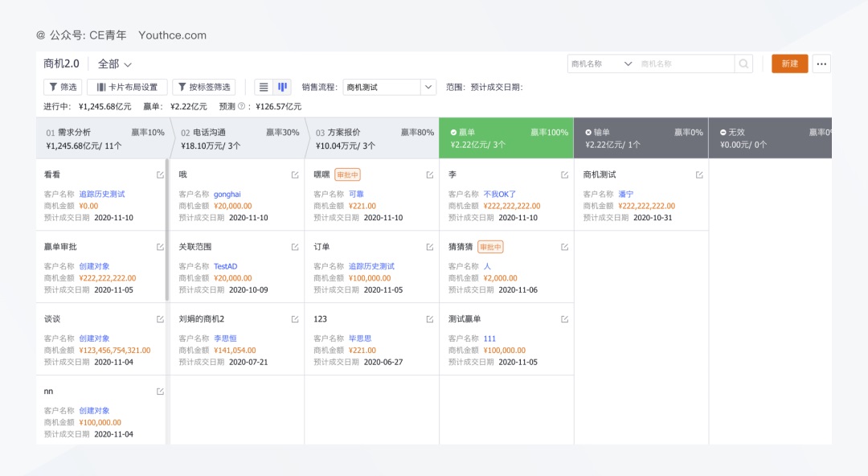Click the 需求分析 column scrollbar
Image resolution: width=868 pixels, height=476 pixels.
pyautogui.click(x=167, y=230)
